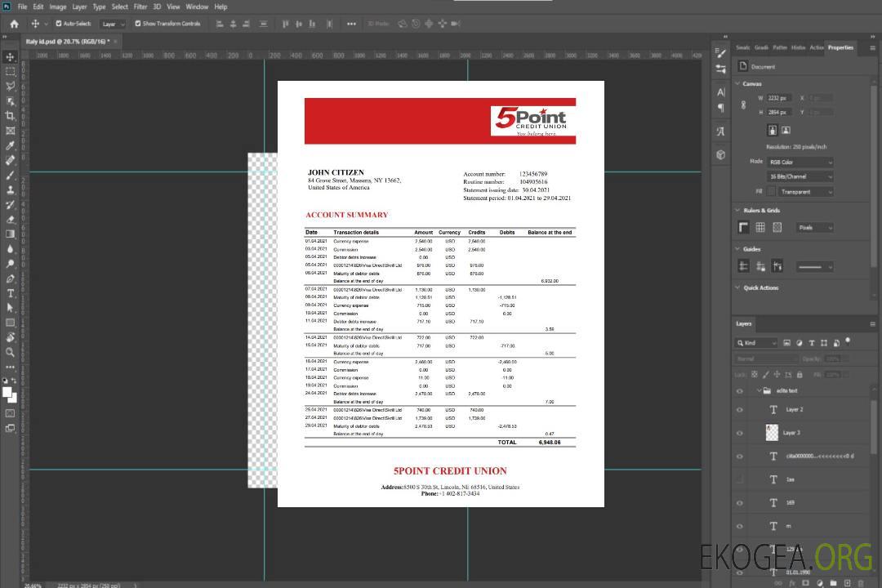882x588 pixels.
Task: Select the Crop tool
Action: click(x=10, y=116)
